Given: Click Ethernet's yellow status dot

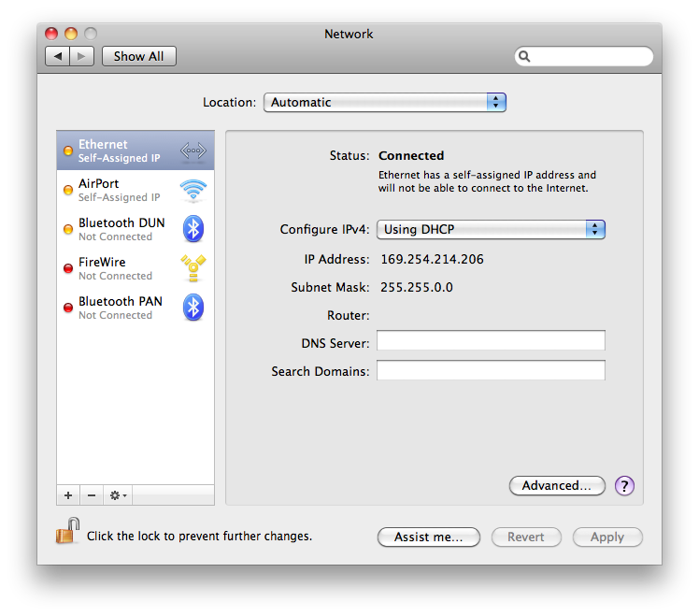Looking at the screenshot, I should pos(68,150).
